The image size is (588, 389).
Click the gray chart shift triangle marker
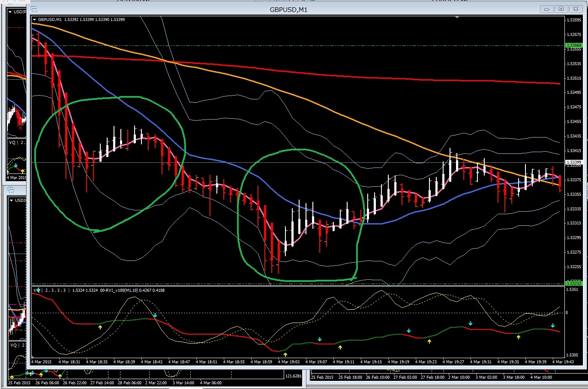tap(457, 18)
